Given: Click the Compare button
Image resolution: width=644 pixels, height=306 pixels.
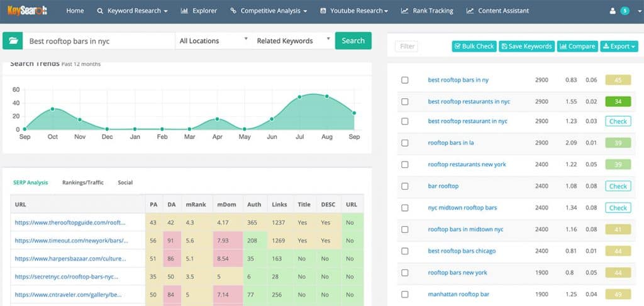Looking at the screenshot, I should 577,47.
